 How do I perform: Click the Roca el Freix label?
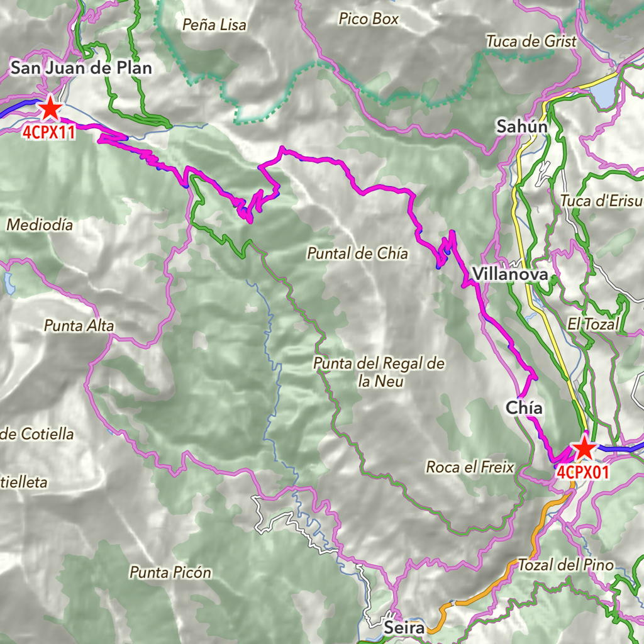[x=470, y=467]
